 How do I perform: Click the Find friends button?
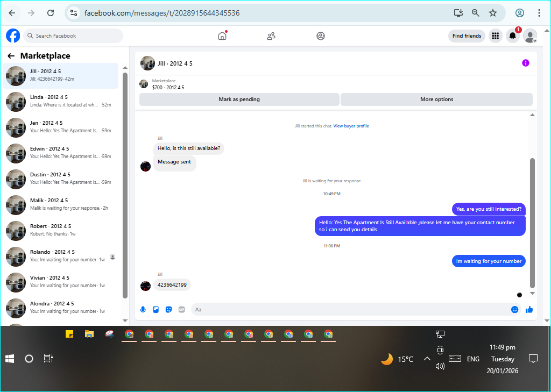pyautogui.click(x=467, y=36)
